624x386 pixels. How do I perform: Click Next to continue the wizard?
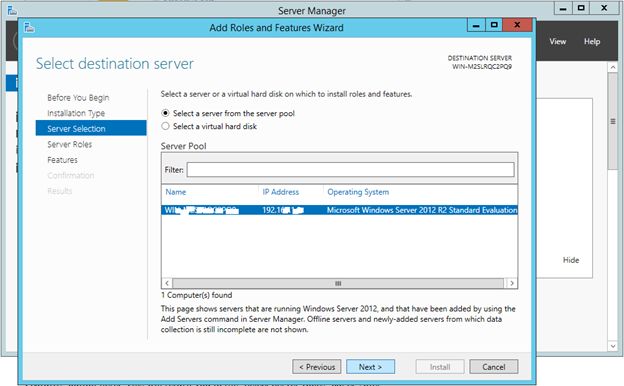coord(370,367)
